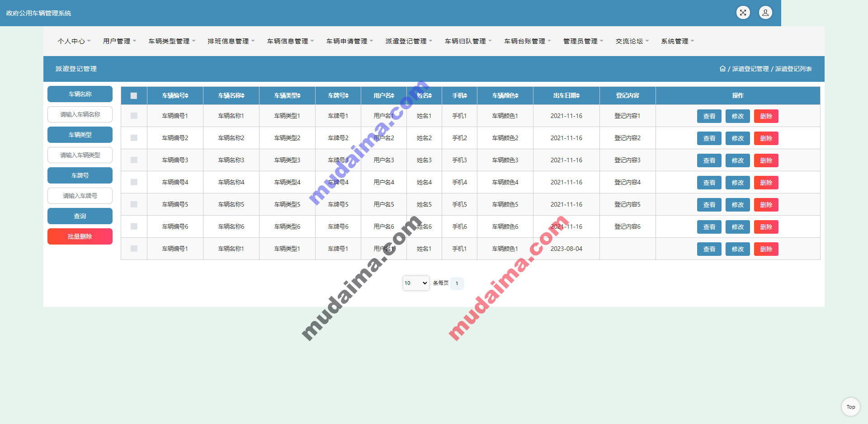Screen dimensions: 868x424
Task: Check the row for 车辆编号5
Action: click(134, 204)
